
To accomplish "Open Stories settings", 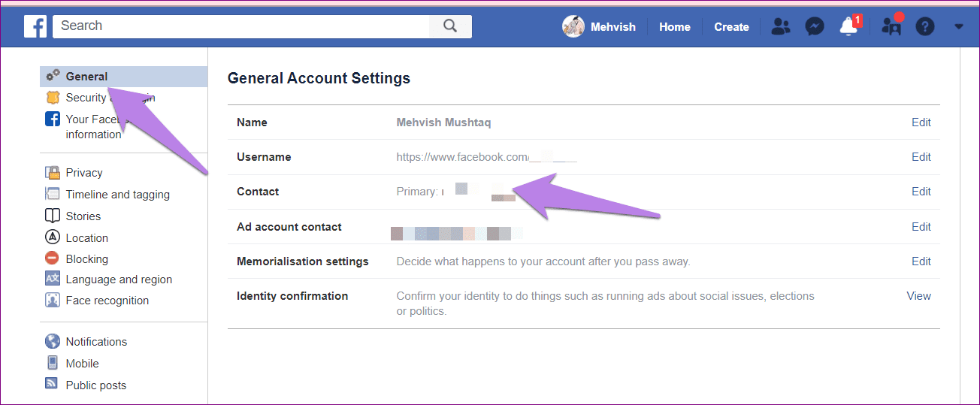I will point(83,216).
